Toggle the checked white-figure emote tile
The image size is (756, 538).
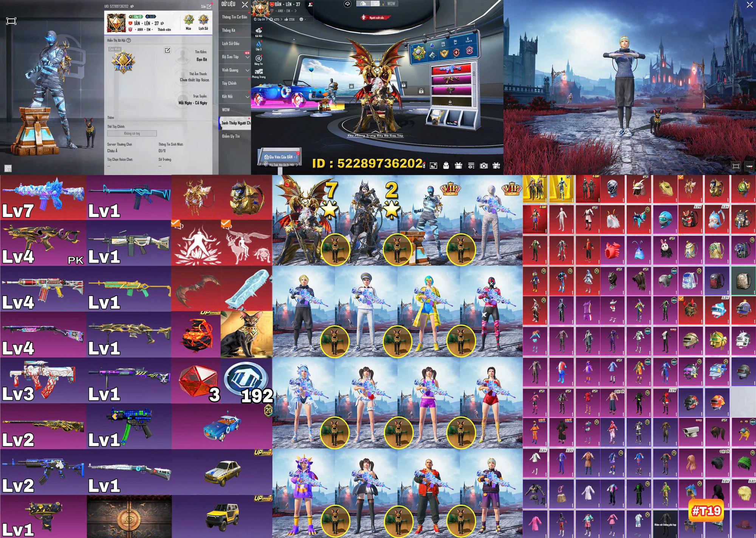pos(196,243)
